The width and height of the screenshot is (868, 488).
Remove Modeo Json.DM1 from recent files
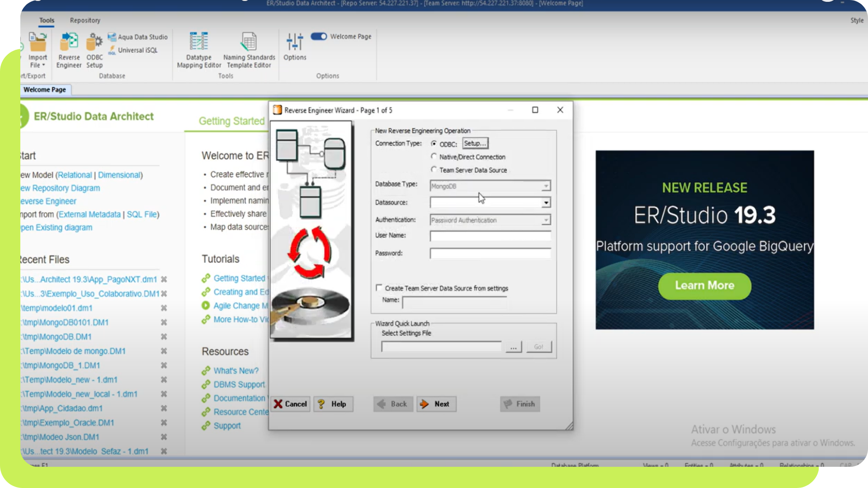click(164, 437)
